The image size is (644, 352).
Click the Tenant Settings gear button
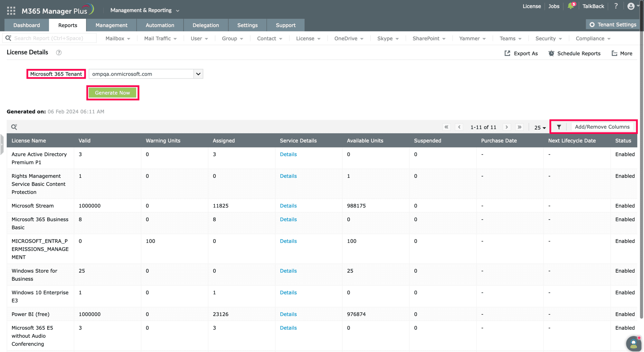613,24
